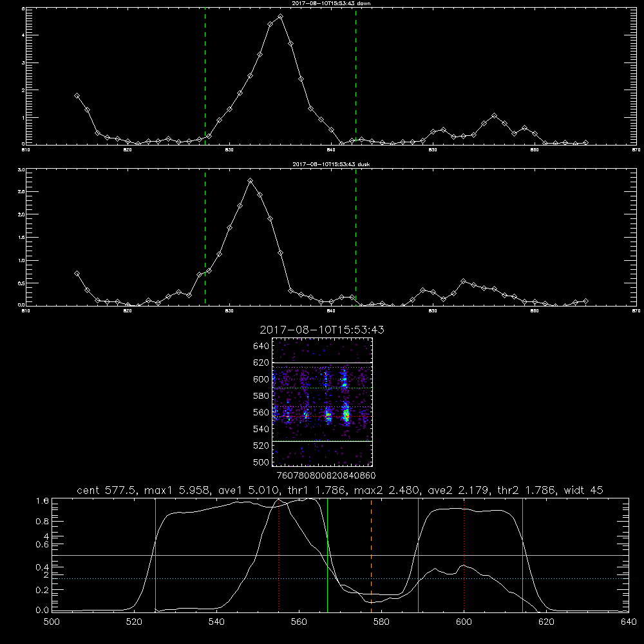Click the '2017-08-10T15:53:43 dusk' plot title

331,164
